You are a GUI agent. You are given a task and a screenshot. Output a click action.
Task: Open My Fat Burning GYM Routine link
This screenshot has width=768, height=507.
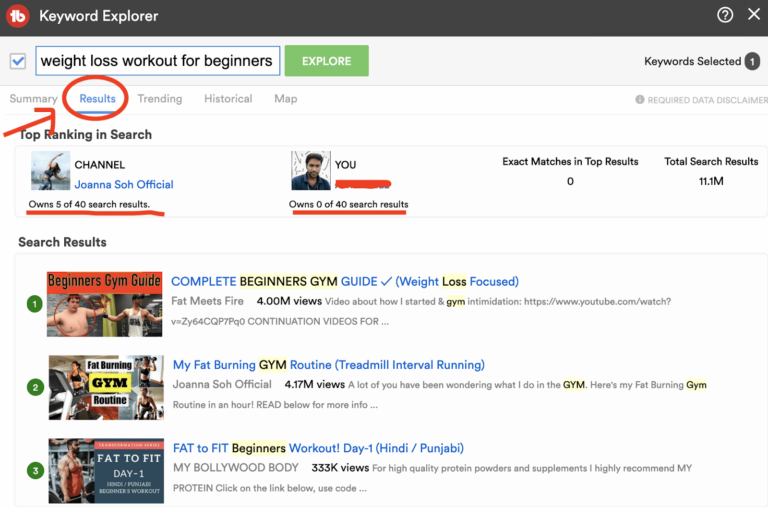coord(329,365)
